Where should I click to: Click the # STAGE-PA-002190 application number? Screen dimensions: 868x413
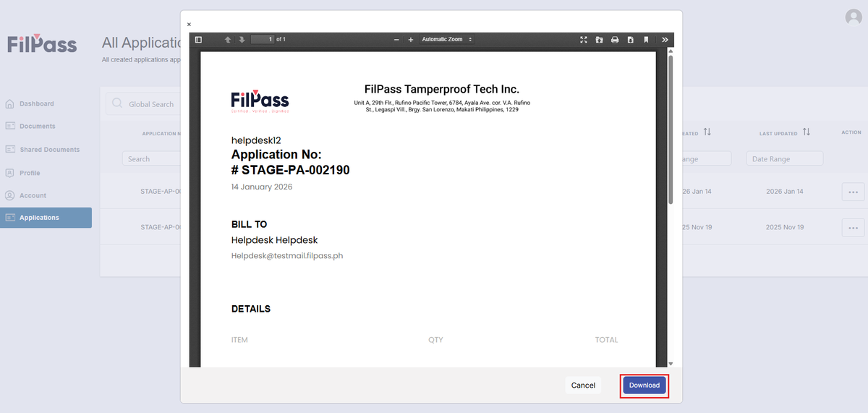tap(291, 170)
